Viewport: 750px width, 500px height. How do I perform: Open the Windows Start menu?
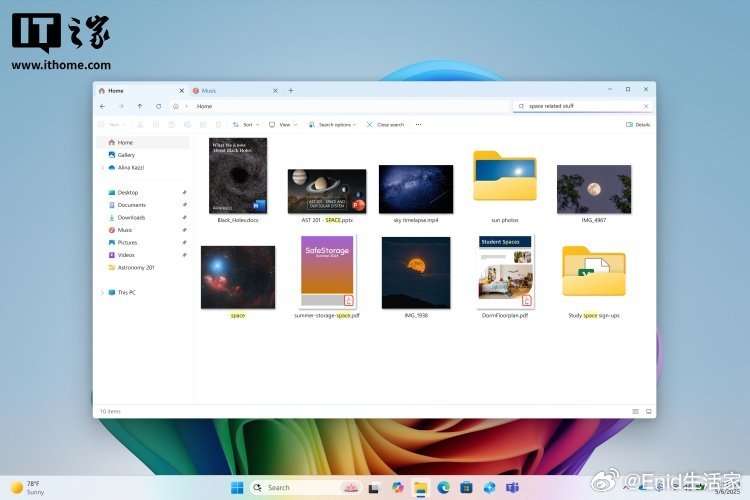click(237, 488)
